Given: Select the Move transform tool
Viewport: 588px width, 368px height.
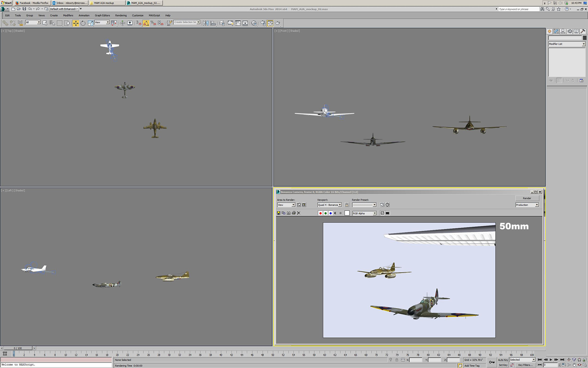Looking at the screenshot, I should tap(76, 23).
